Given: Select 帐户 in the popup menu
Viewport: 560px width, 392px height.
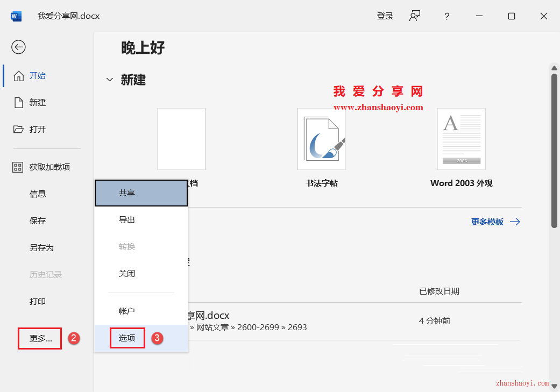Looking at the screenshot, I should [x=141, y=311].
